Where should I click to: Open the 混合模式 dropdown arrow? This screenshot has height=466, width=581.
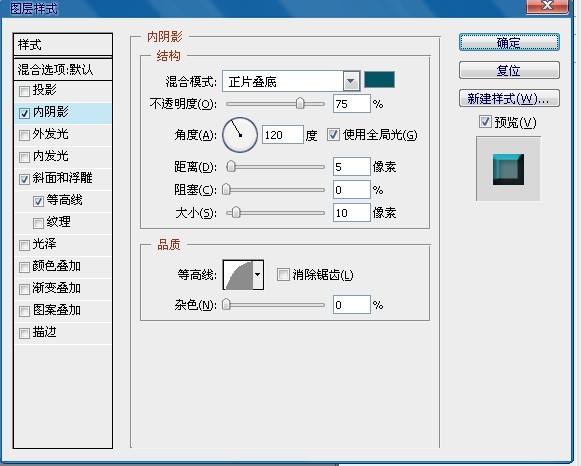[x=351, y=81]
